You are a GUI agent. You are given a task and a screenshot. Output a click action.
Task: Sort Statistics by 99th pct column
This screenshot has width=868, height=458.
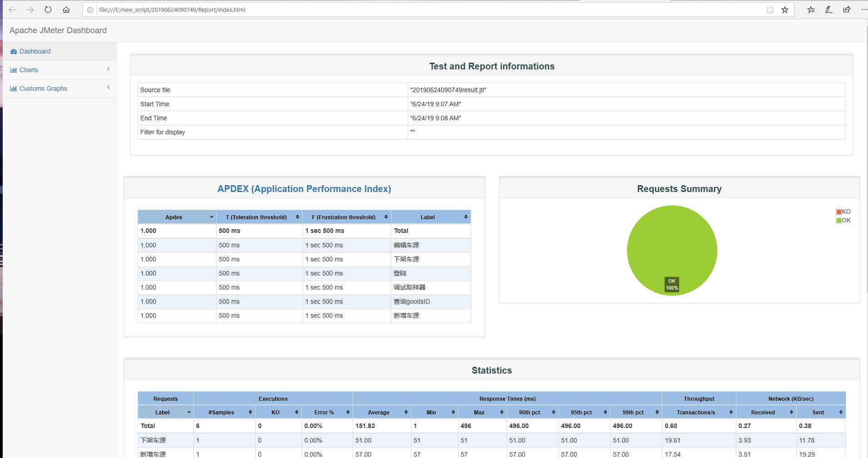pyautogui.click(x=636, y=412)
